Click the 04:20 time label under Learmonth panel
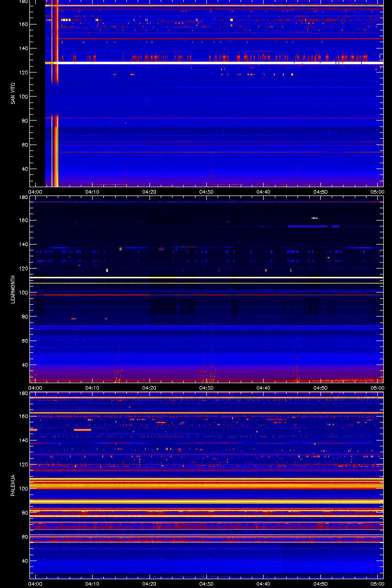Viewport: 392px width, 588px height. click(x=149, y=388)
